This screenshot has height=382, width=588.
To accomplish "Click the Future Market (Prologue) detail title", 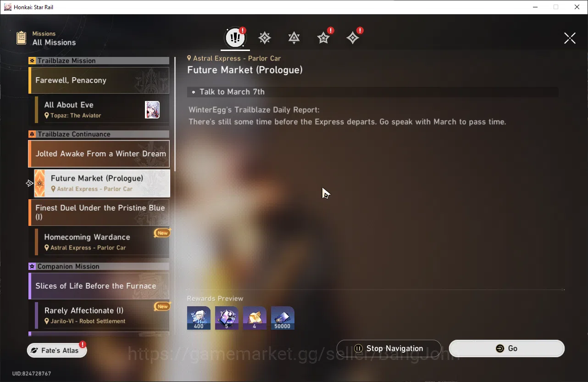I will [245, 70].
